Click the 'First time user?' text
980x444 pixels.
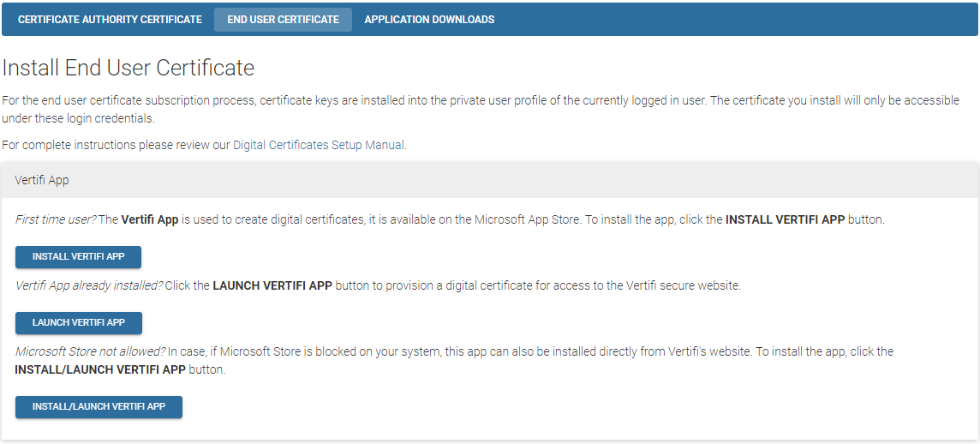pyautogui.click(x=56, y=220)
